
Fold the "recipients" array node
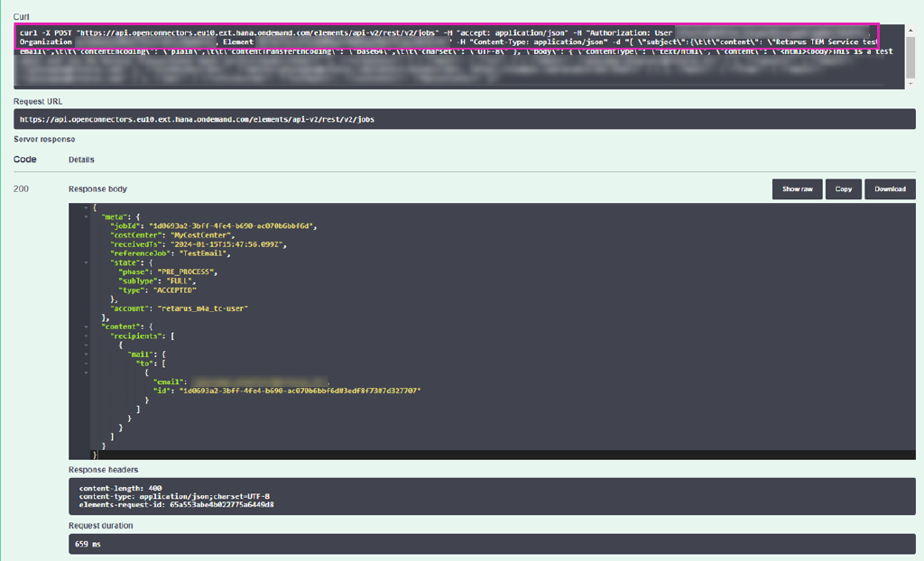[x=87, y=336]
